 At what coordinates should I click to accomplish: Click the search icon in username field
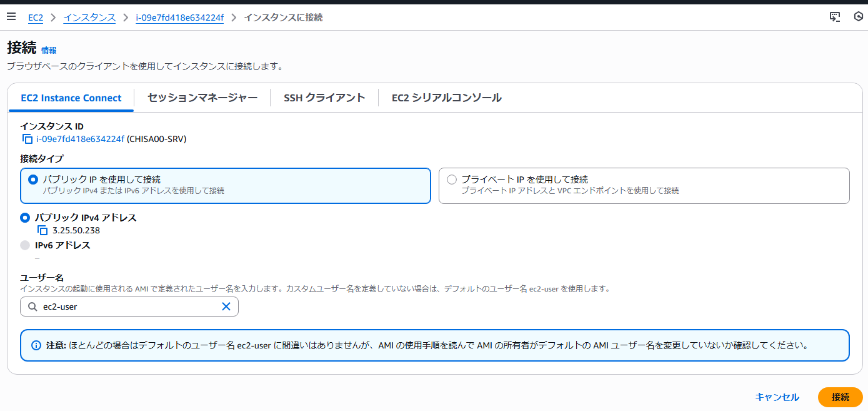point(32,307)
